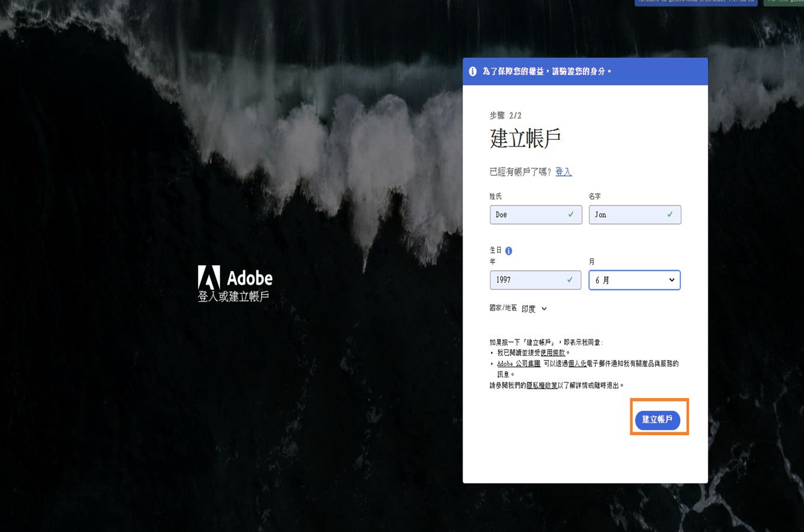Select the 姓氏 field containing Doe
The width and height of the screenshot is (804, 532).
535,214
